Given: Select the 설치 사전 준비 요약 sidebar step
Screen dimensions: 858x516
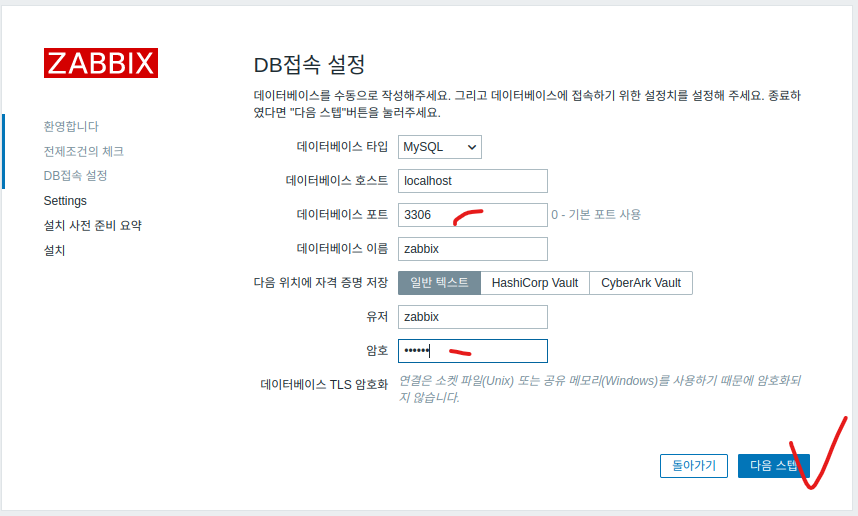Looking at the screenshot, I should tap(92, 225).
